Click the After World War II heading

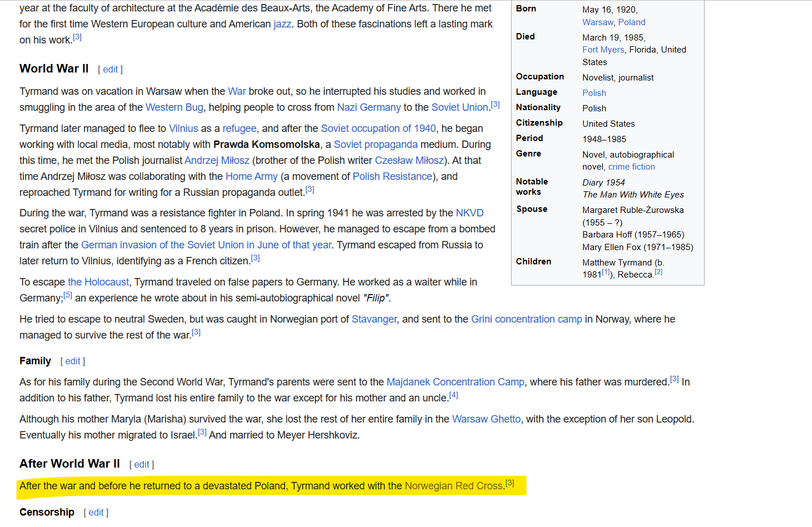tap(70, 464)
